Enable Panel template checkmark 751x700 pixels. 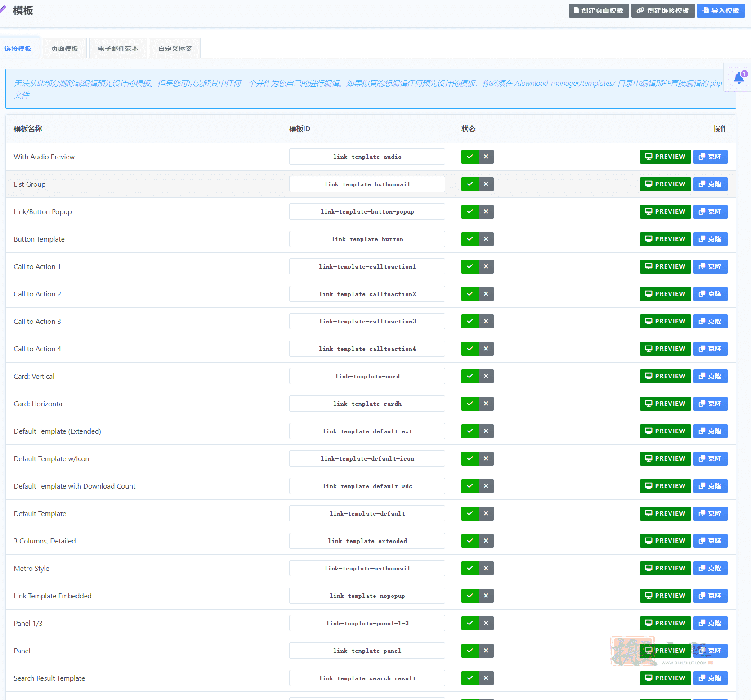click(x=470, y=651)
